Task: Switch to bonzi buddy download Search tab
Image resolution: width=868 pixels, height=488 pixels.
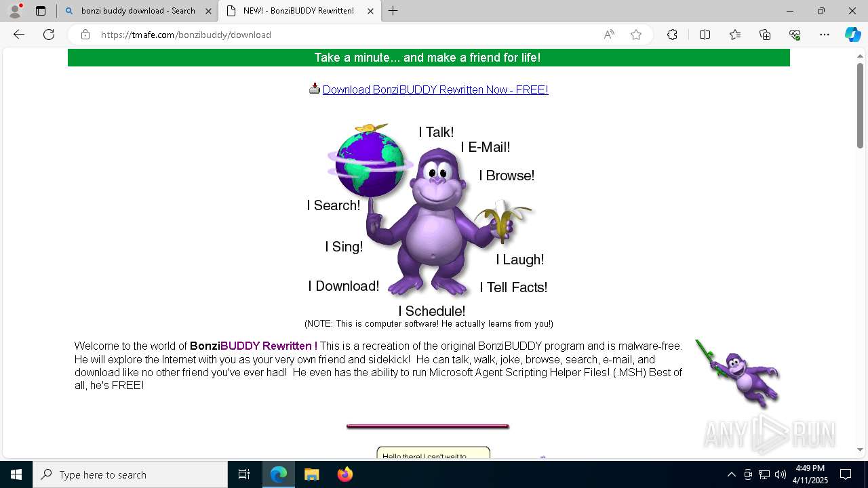Action: coord(138,11)
